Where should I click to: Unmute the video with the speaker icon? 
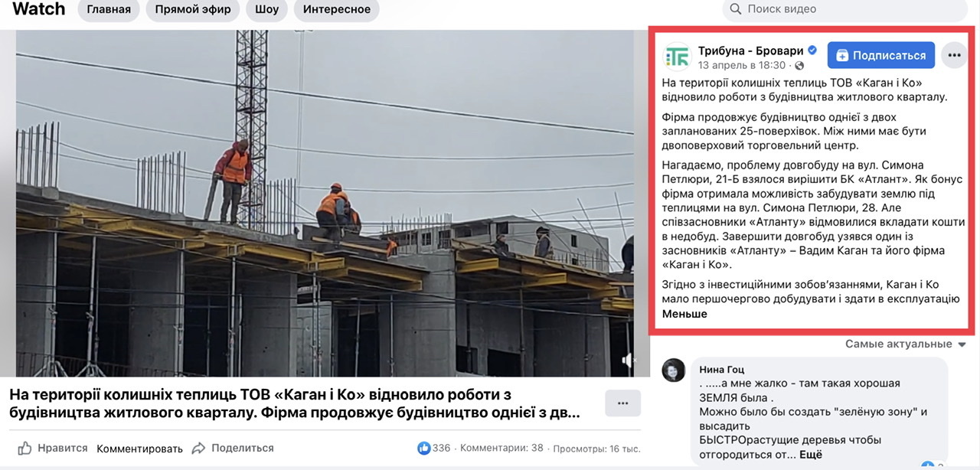point(628,360)
